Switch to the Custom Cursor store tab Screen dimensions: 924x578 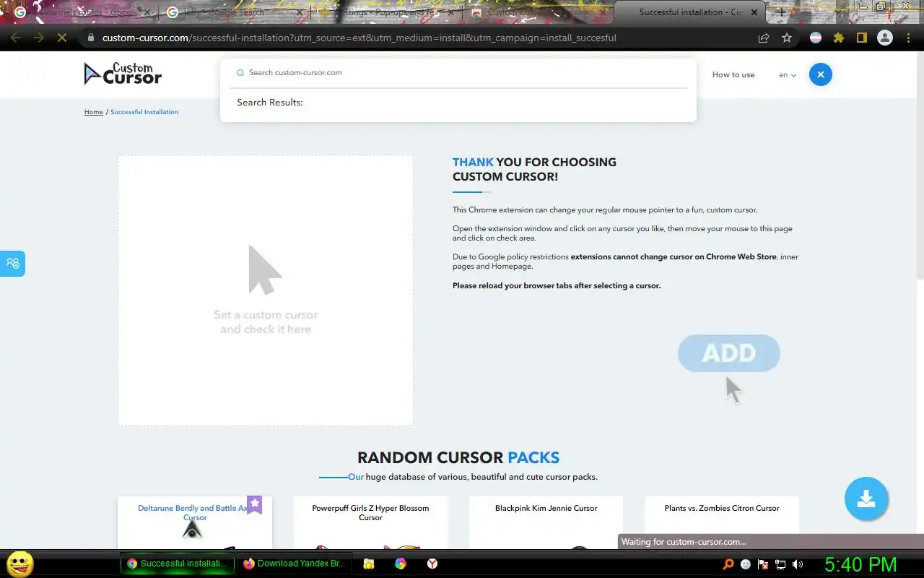tap(538, 12)
